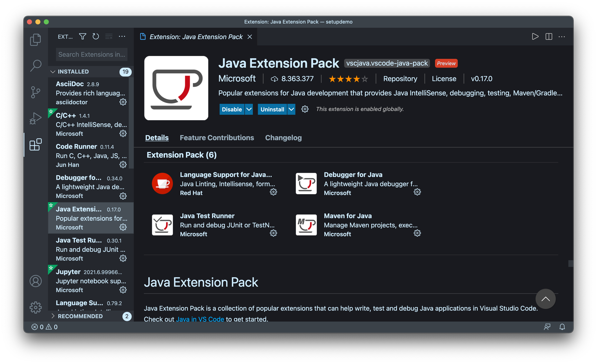This screenshot has height=364, width=597.
Task: Click the Java Extension Pack large logo
Action: (176, 88)
